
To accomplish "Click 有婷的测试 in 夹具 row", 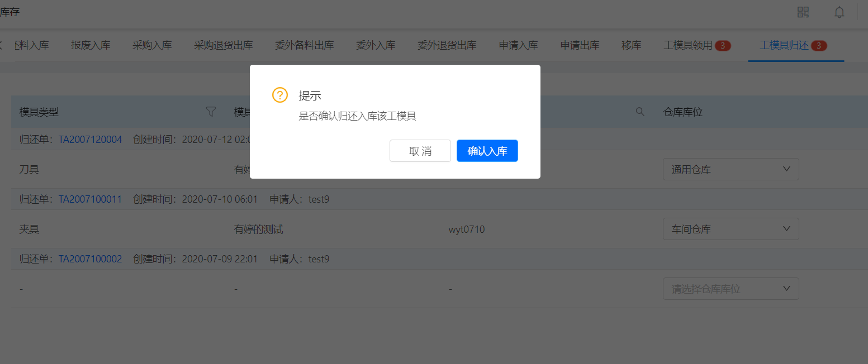I will (259, 229).
